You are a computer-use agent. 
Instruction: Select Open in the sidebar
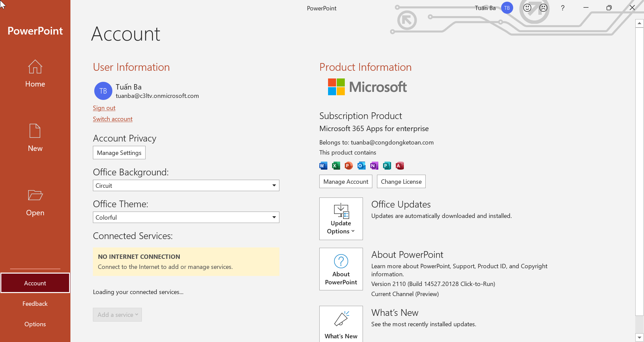(35, 203)
